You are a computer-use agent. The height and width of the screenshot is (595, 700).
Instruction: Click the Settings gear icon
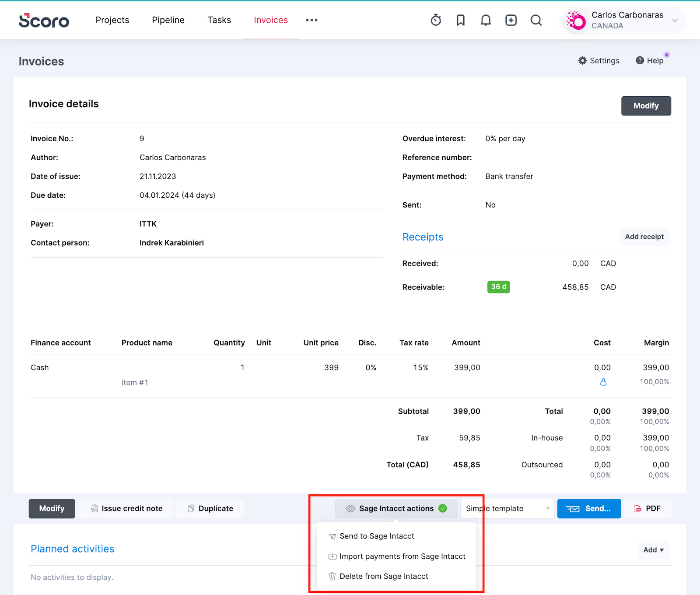(582, 61)
